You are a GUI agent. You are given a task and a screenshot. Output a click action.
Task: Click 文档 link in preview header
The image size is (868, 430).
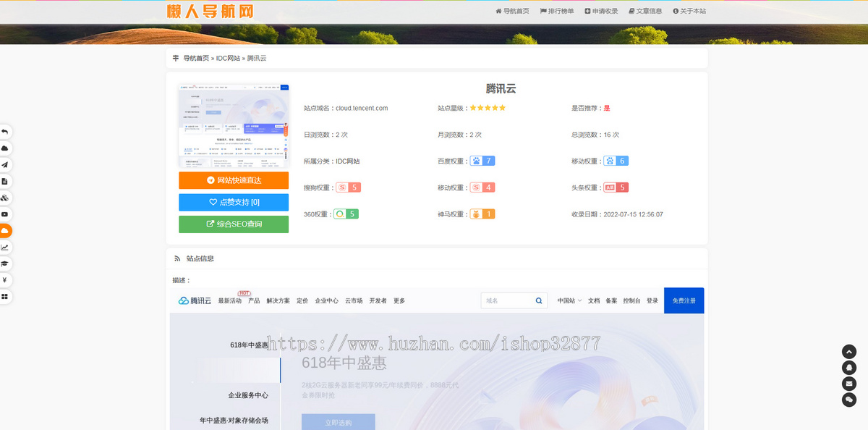click(594, 300)
